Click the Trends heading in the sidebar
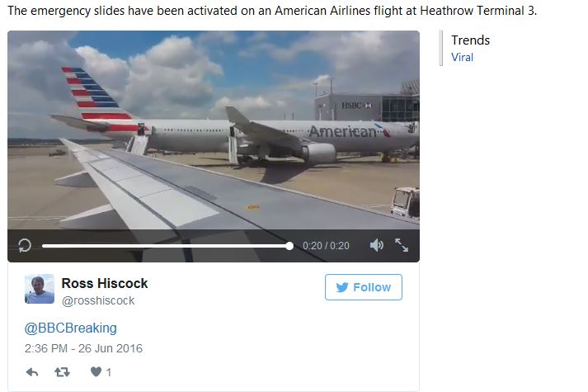Screen dimensions: 588x392 pos(470,40)
